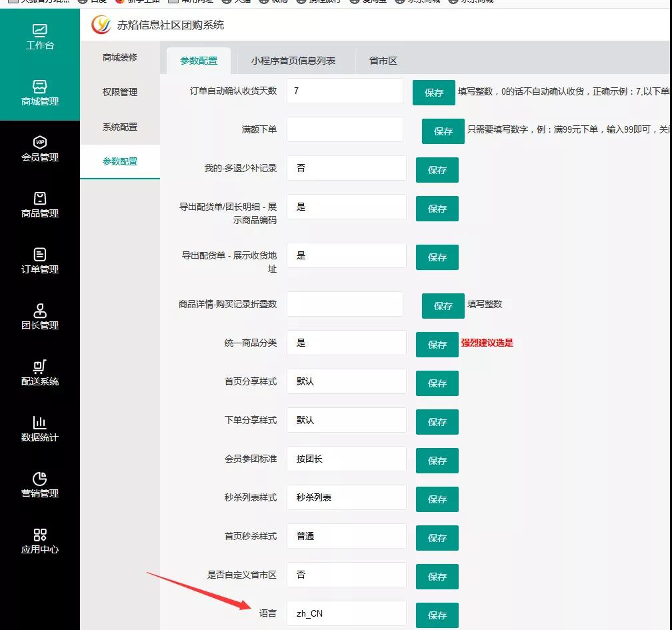This screenshot has width=672, height=630.
Task: Save 会员参团标准 setting
Action: [437, 461]
